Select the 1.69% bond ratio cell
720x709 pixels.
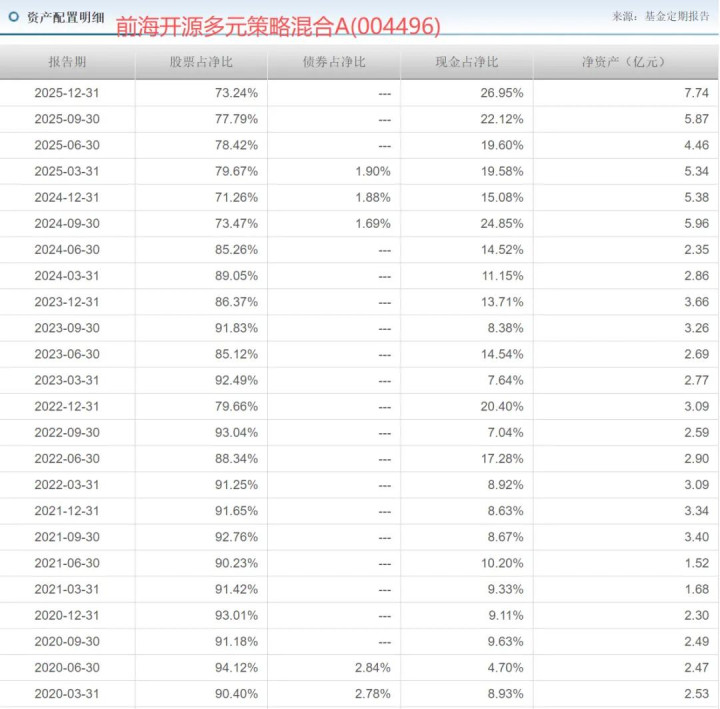pyautogui.click(x=373, y=224)
